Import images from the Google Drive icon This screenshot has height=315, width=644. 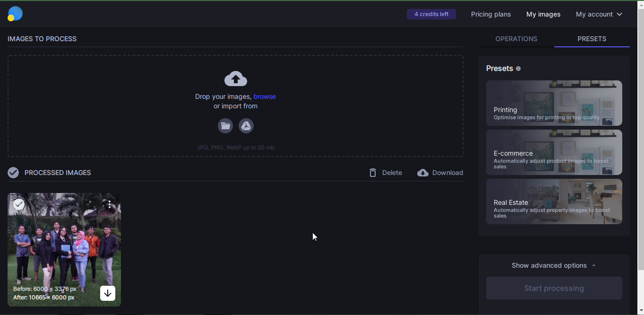[246, 126]
